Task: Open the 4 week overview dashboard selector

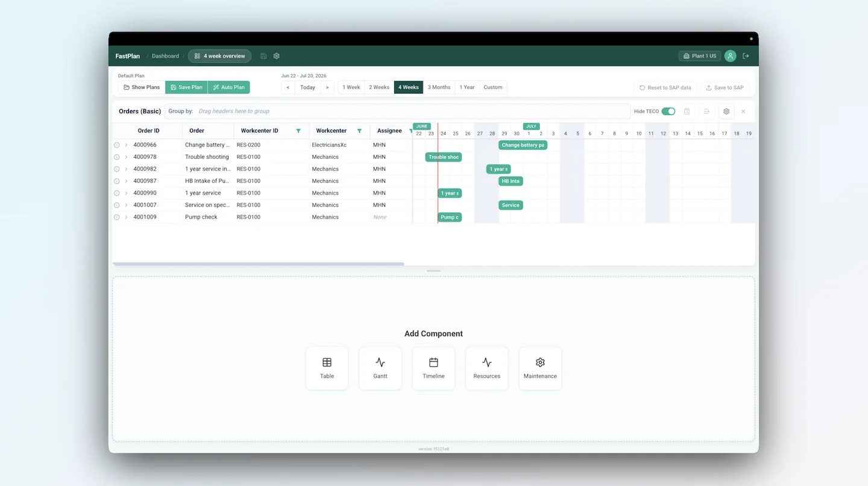Action: coord(219,56)
